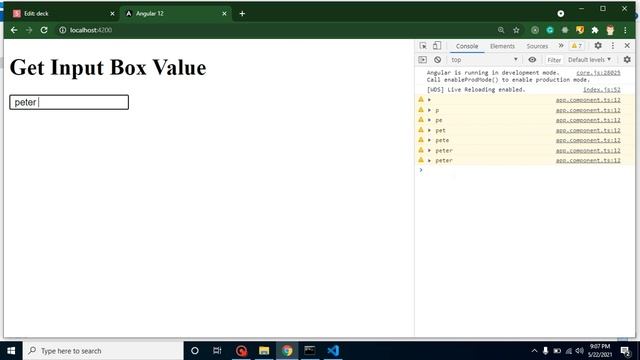Open the red circular app on taskbar
Image resolution: width=640 pixels, height=360 pixels.
(x=241, y=351)
